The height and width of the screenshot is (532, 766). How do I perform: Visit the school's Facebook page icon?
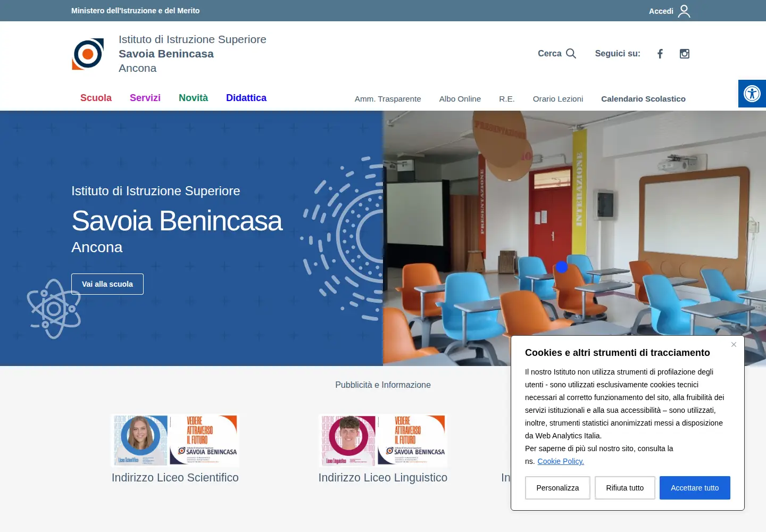point(660,54)
